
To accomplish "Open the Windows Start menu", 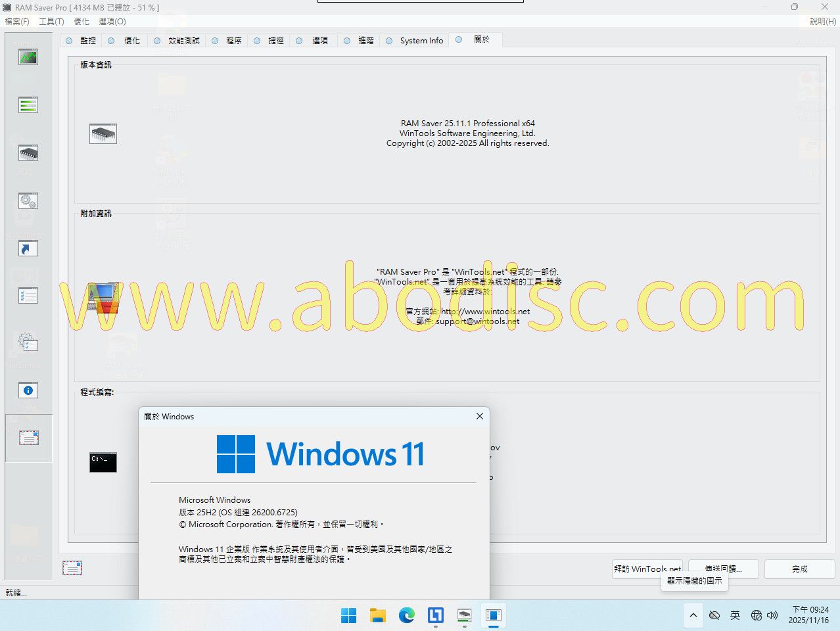I will pyautogui.click(x=348, y=615).
